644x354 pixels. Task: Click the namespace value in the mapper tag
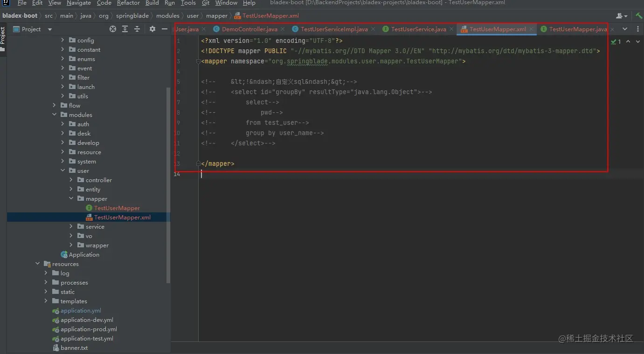pos(364,61)
